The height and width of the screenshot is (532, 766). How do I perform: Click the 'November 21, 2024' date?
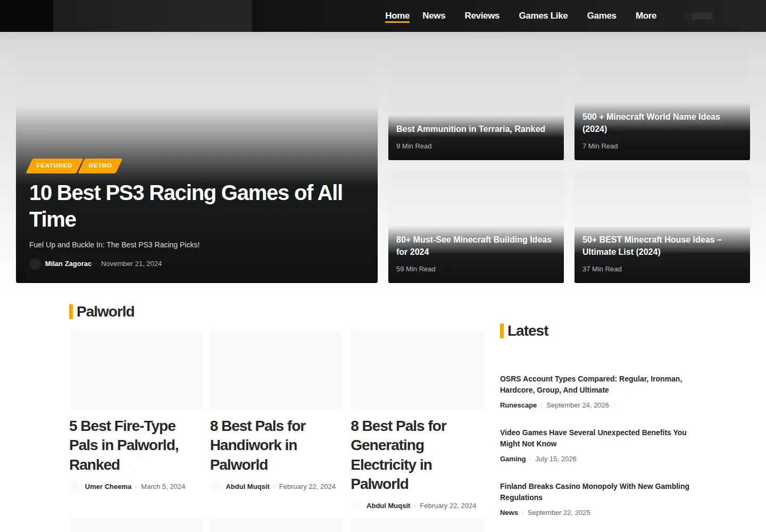pos(131,264)
